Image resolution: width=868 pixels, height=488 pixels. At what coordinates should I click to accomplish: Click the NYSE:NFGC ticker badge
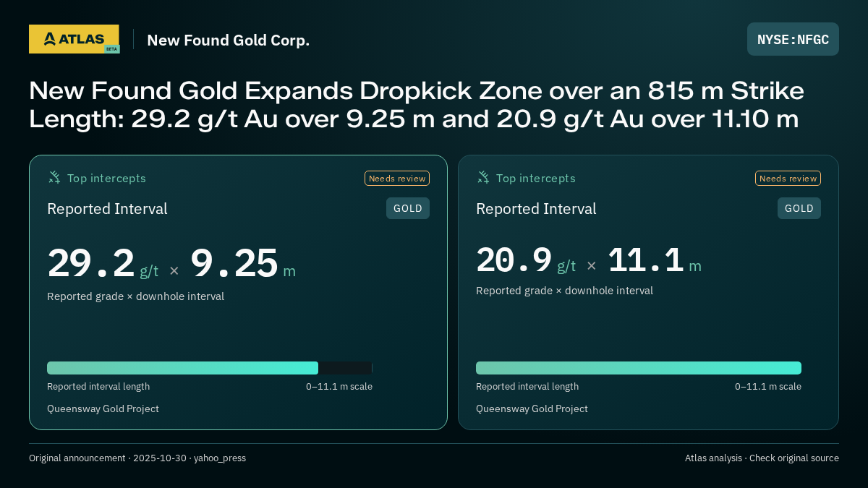(x=793, y=39)
